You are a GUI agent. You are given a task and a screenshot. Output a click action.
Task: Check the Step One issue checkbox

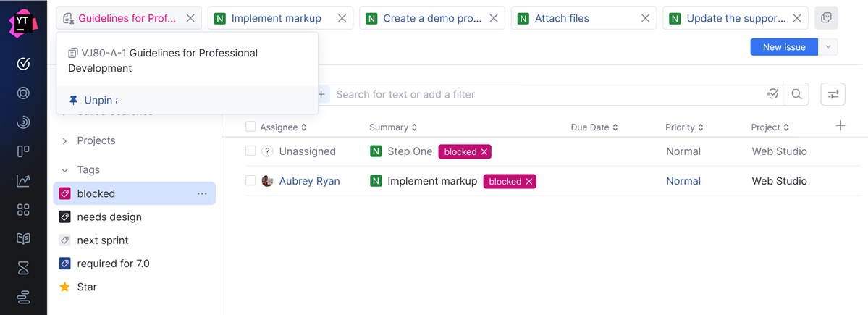click(250, 151)
